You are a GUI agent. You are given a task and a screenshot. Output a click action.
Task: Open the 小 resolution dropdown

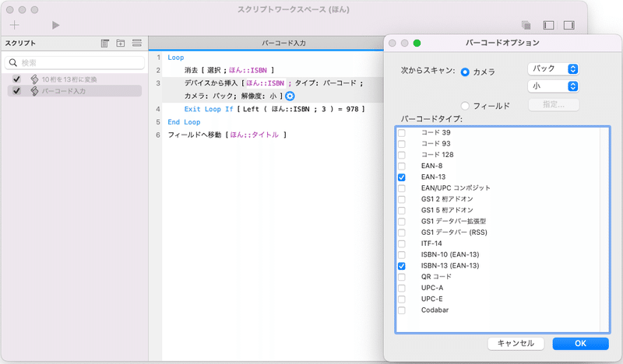pos(553,86)
